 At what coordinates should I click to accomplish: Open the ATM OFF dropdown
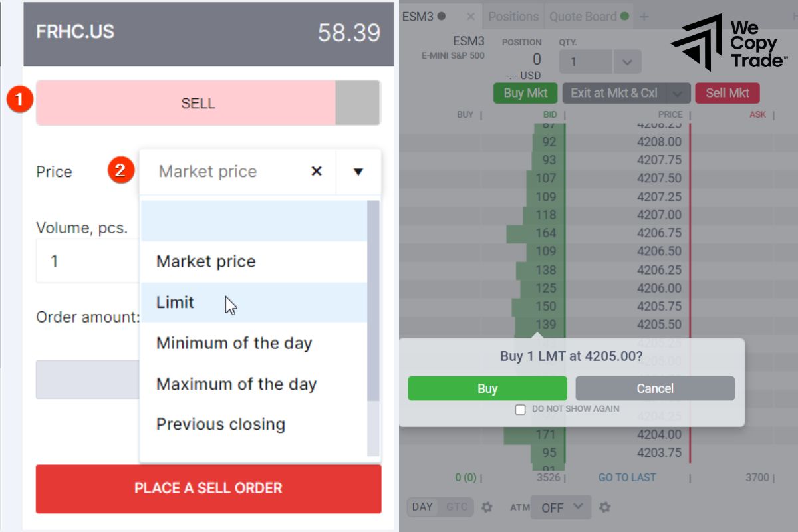coord(561,507)
